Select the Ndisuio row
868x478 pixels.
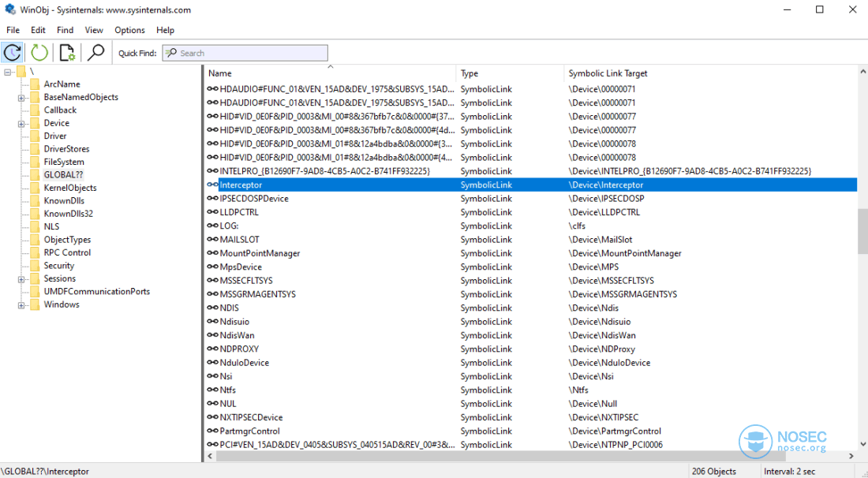click(531, 322)
